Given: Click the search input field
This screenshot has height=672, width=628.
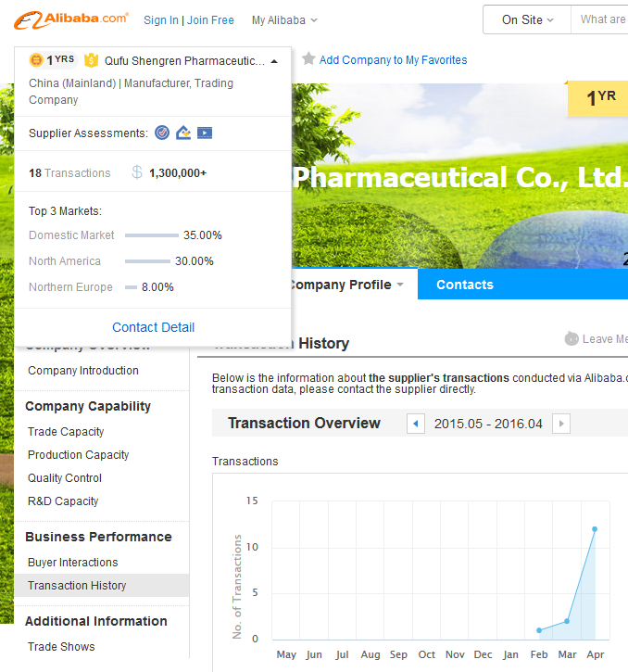Looking at the screenshot, I should click(599, 19).
